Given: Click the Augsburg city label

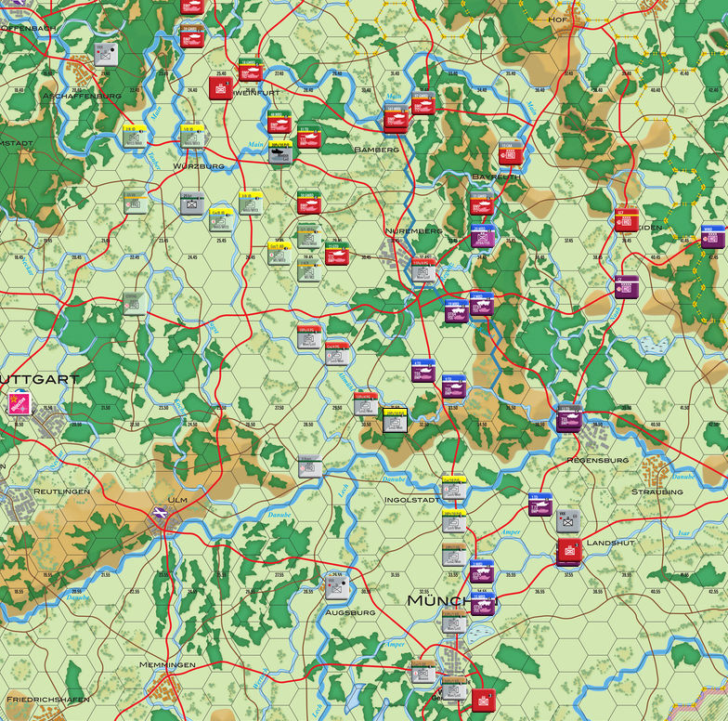Looking at the screenshot, I should [x=350, y=612].
